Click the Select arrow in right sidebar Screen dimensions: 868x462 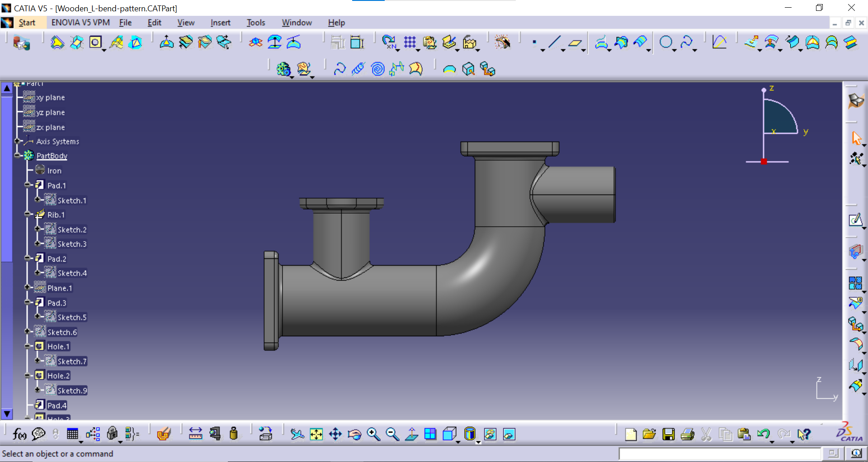pos(856,138)
